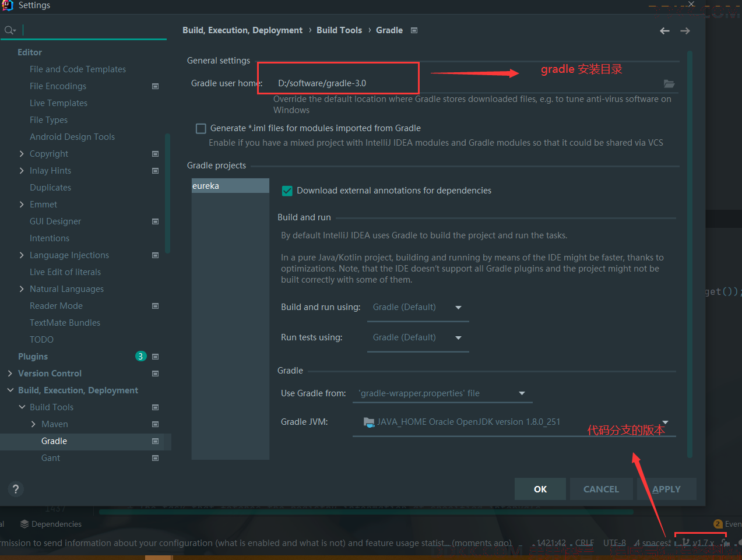The height and width of the screenshot is (560, 742).
Task: Select Duplicates in settings tree
Action: click(x=50, y=188)
